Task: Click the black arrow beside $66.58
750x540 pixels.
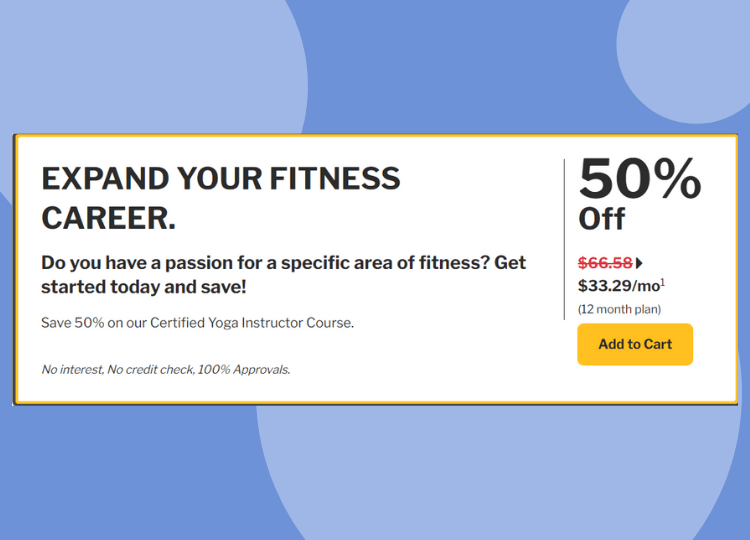Action: click(639, 263)
